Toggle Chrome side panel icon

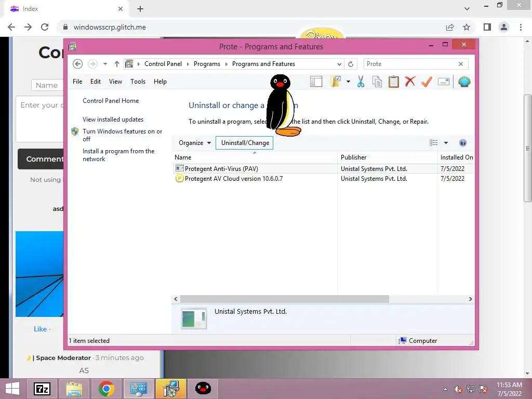(487, 27)
